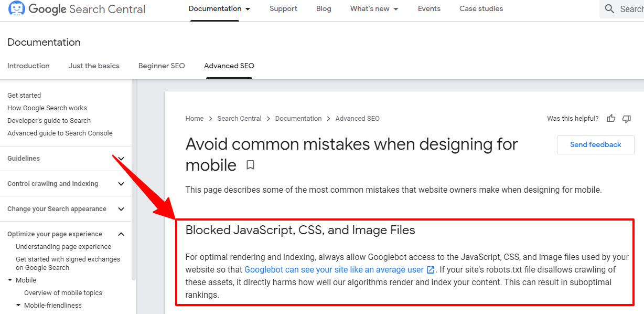The width and height of the screenshot is (644, 314).
Task: Switch to Just the basics tab
Action: pos(94,66)
